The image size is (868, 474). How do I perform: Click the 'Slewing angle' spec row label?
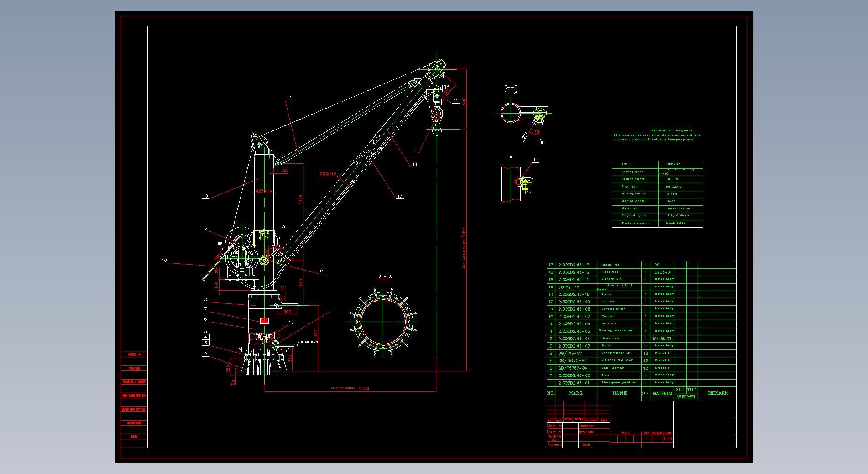[x=633, y=201]
